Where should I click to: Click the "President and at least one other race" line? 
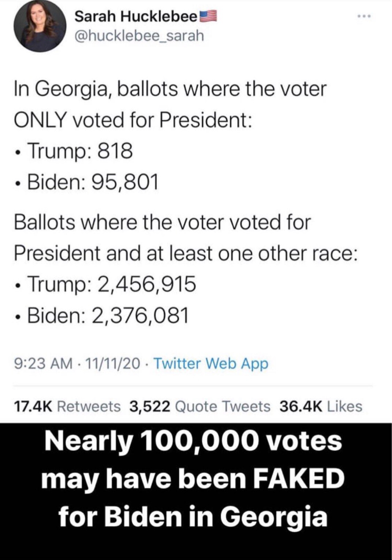[x=186, y=253]
